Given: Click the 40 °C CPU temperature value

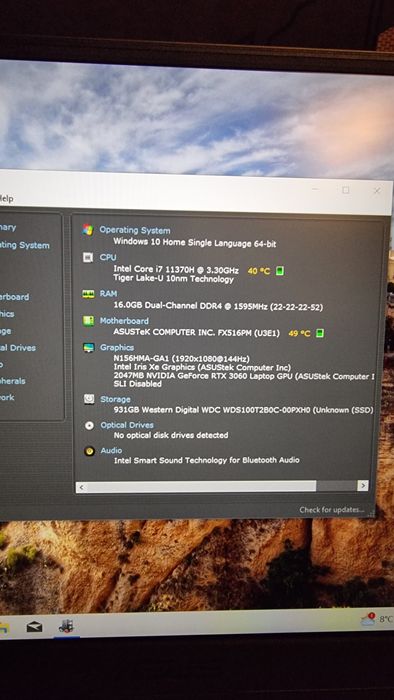Looking at the screenshot, I should point(259,271).
